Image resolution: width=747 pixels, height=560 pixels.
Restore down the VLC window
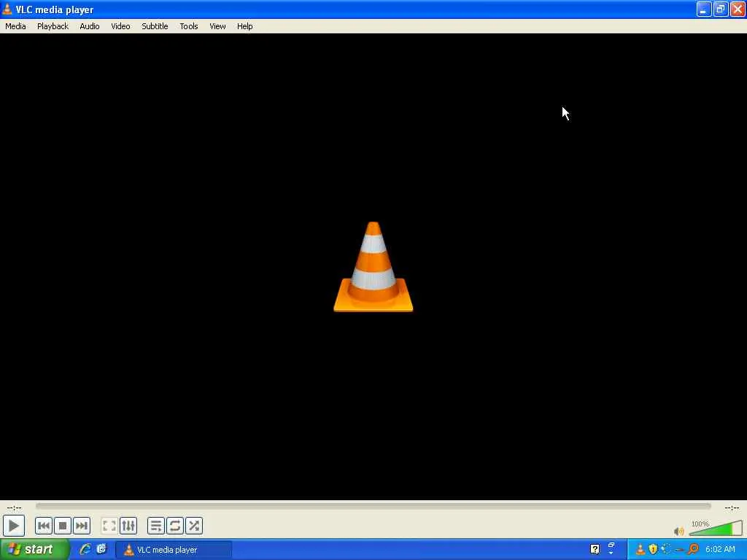click(721, 9)
